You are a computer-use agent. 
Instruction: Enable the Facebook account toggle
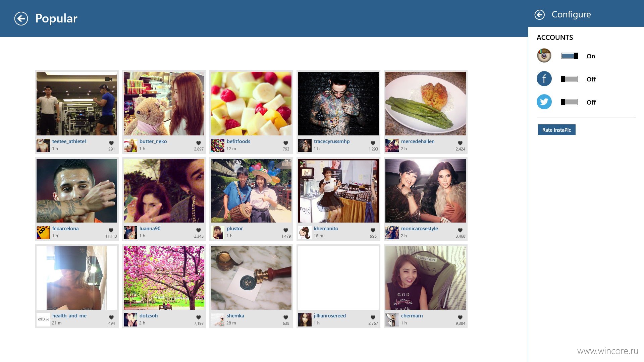click(x=570, y=79)
